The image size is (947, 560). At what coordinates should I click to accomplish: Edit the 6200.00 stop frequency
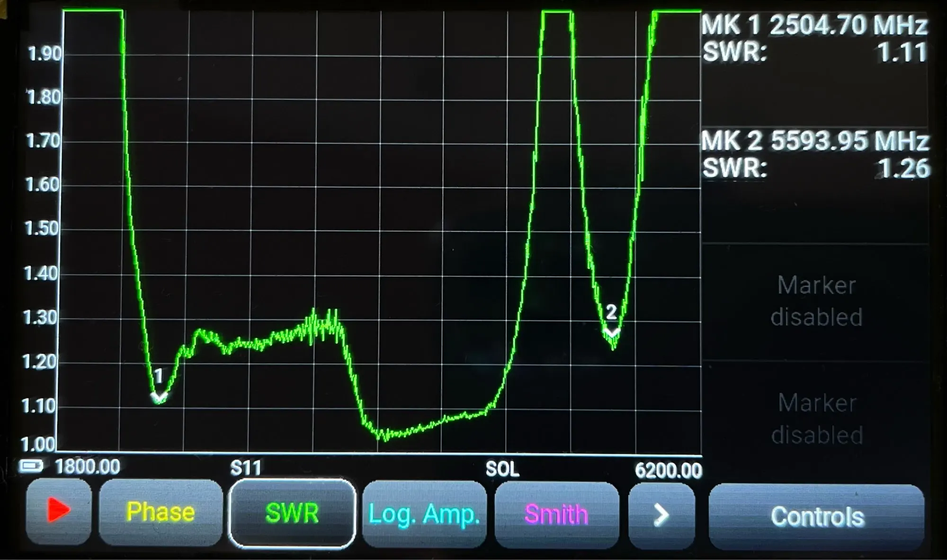tap(668, 471)
